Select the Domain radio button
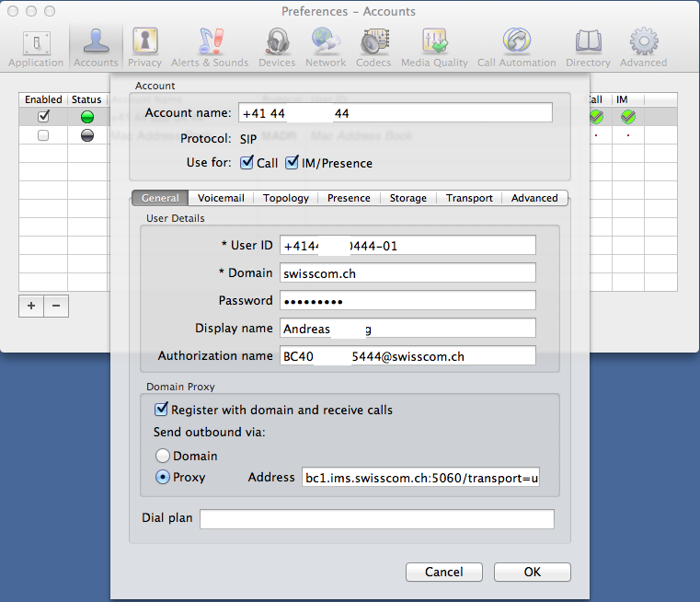Viewport: 700px width, 602px height. (163, 456)
